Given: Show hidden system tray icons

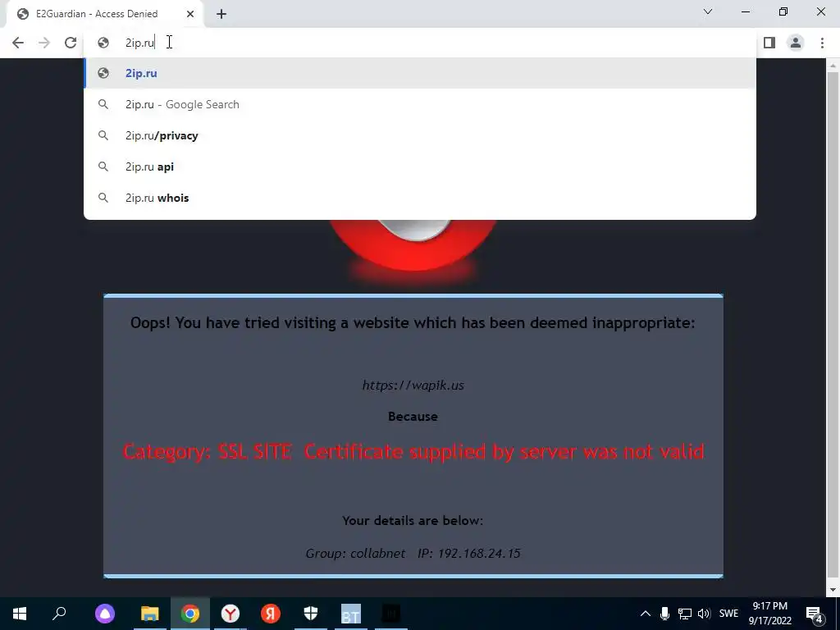Looking at the screenshot, I should pos(646,614).
